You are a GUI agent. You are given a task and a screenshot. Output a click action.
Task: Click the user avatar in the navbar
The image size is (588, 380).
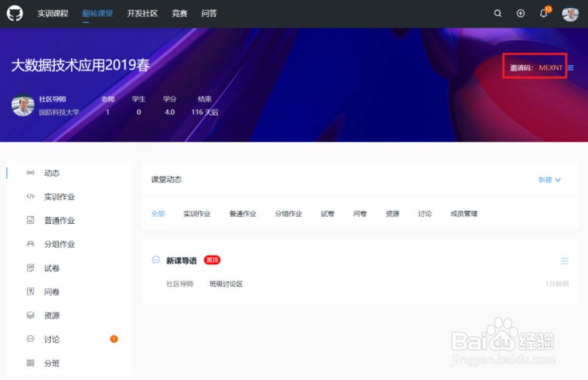pos(570,14)
